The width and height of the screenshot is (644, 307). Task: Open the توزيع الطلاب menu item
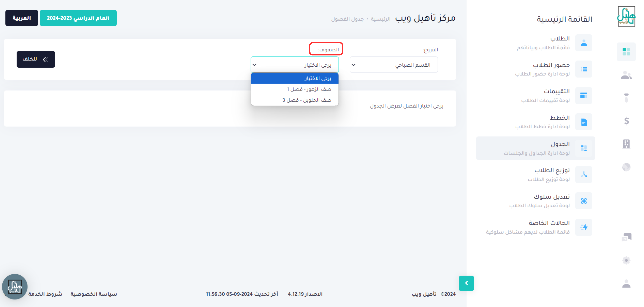(x=535, y=174)
